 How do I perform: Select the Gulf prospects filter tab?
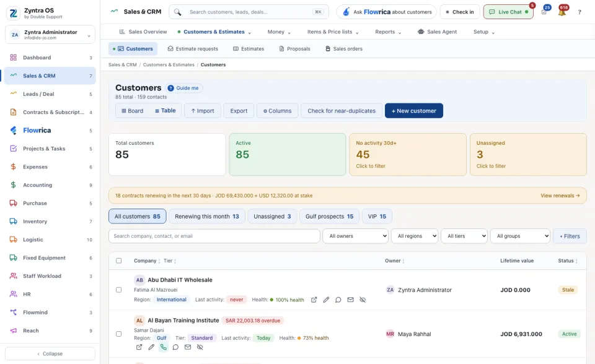point(329,217)
